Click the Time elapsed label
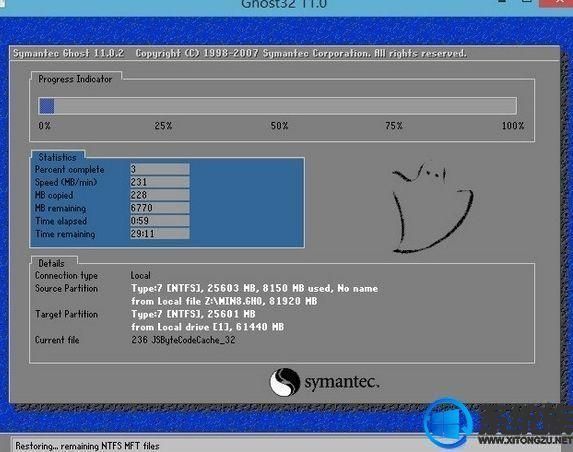 click(x=61, y=221)
